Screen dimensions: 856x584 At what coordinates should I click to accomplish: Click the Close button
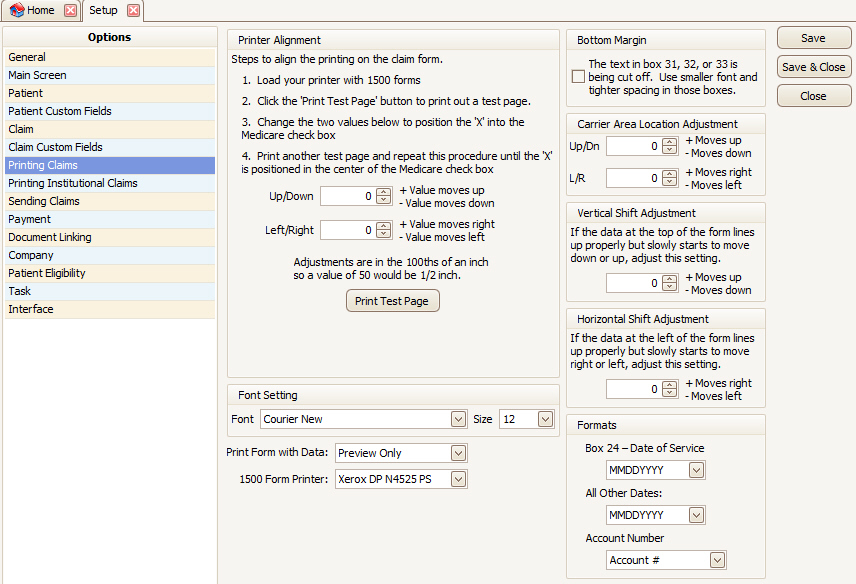click(x=813, y=96)
